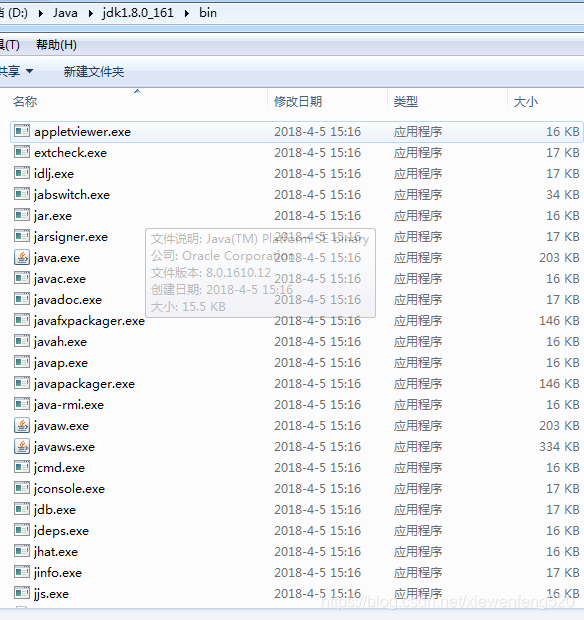
Task: Sort by 修改日期 column header
Action: [x=298, y=102]
